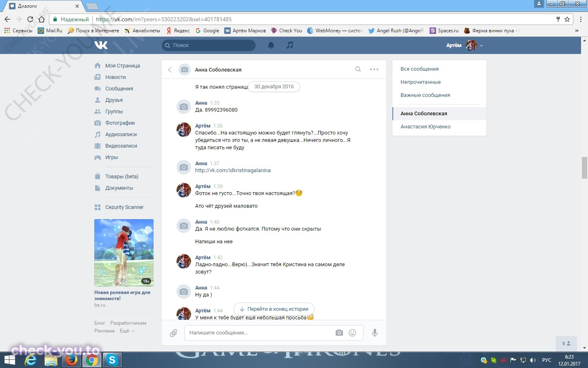The height and width of the screenshot is (368, 588).
Task: Open Видеозаписи in the sidebar
Action: coord(121,146)
